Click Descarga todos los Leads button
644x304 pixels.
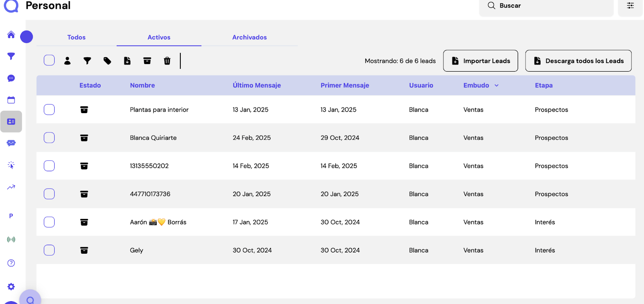click(578, 61)
